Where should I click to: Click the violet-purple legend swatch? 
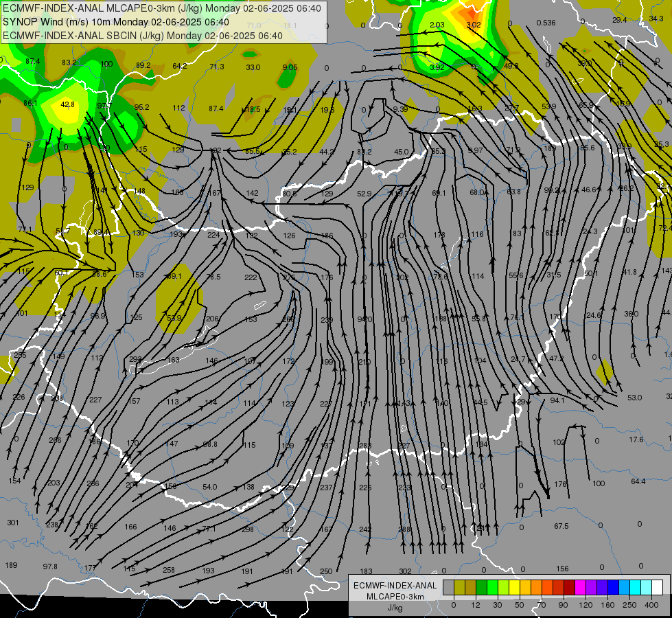591,587
